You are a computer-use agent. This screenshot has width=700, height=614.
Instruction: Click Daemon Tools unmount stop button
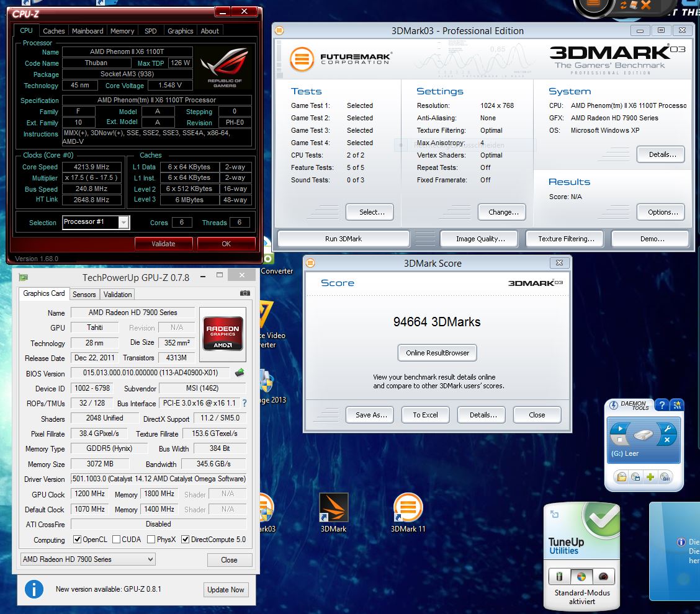[620, 440]
